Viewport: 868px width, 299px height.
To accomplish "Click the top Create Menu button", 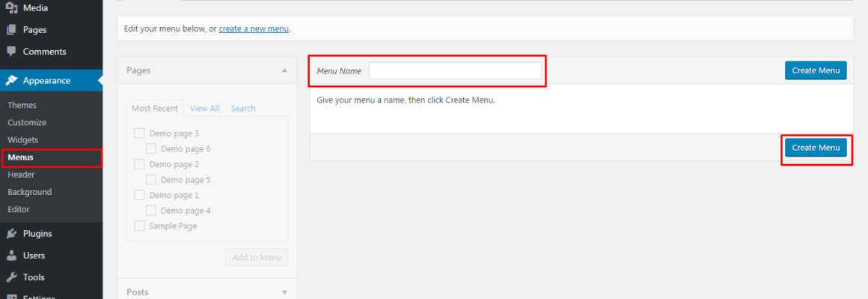I will coord(816,70).
